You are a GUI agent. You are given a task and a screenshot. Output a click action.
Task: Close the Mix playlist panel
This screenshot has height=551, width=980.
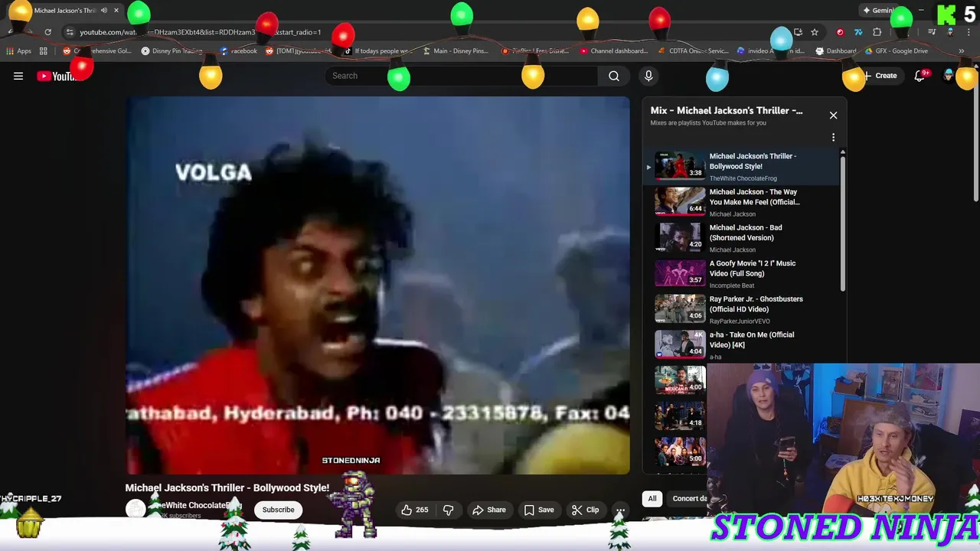click(833, 116)
